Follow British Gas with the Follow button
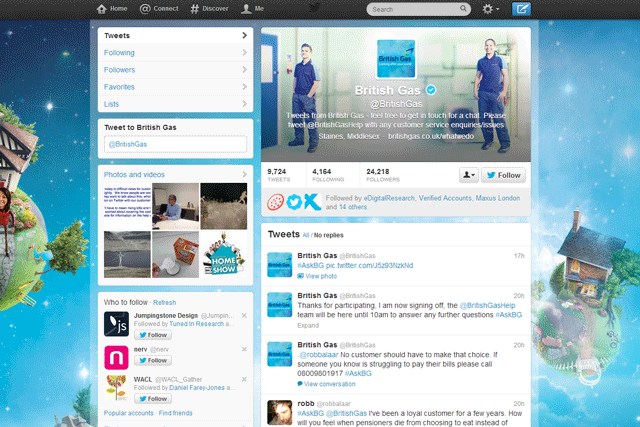This screenshot has width=640, height=427. coord(503,175)
